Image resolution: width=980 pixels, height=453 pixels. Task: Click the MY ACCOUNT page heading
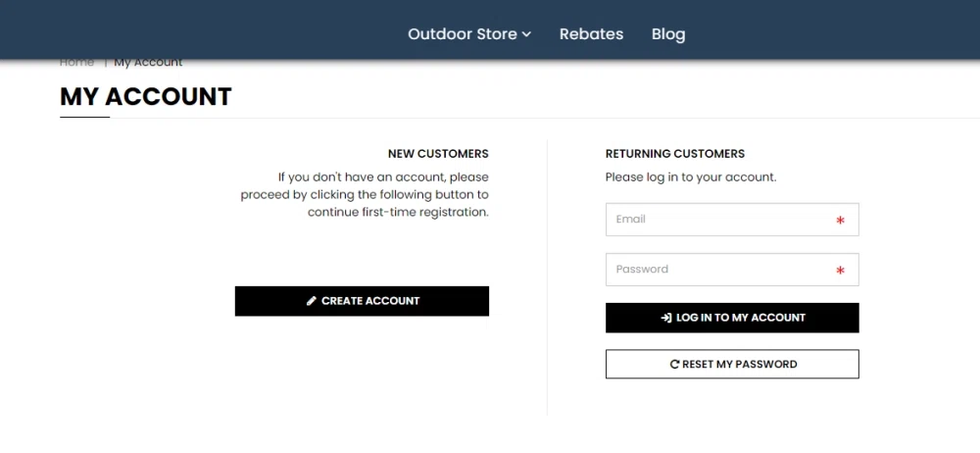(x=146, y=97)
